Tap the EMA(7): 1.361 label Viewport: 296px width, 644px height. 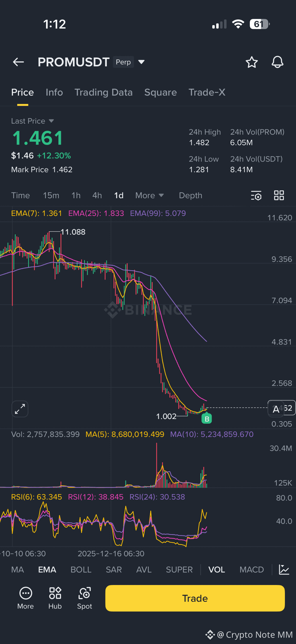click(36, 213)
